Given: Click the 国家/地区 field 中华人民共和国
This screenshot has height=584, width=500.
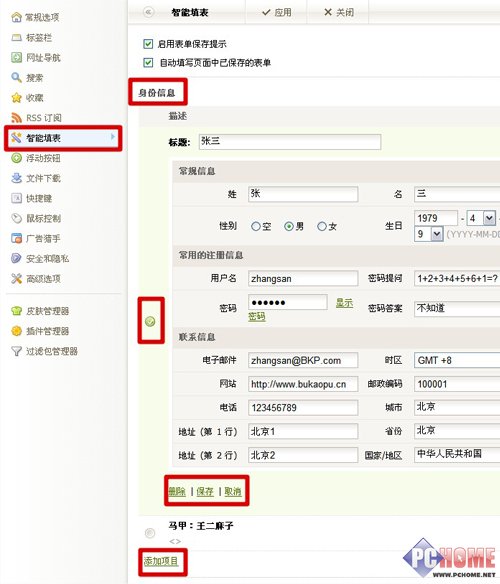Looking at the screenshot, I should pyautogui.click(x=457, y=455).
